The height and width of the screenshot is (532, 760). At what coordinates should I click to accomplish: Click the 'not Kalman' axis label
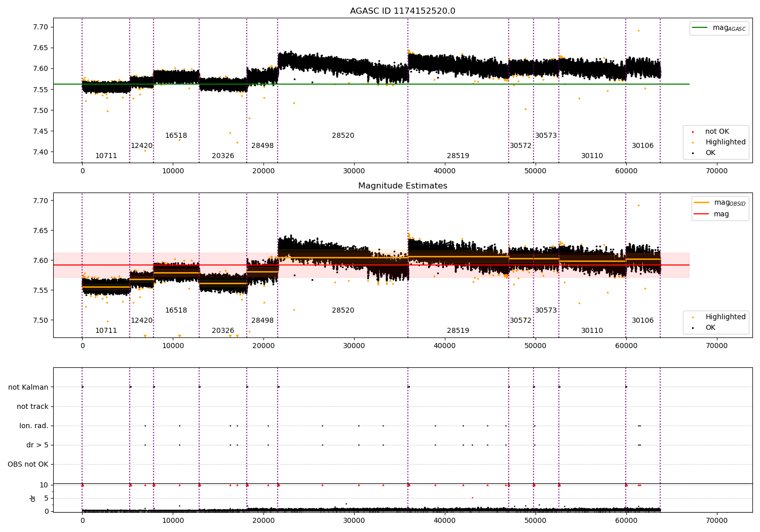click(x=28, y=387)
